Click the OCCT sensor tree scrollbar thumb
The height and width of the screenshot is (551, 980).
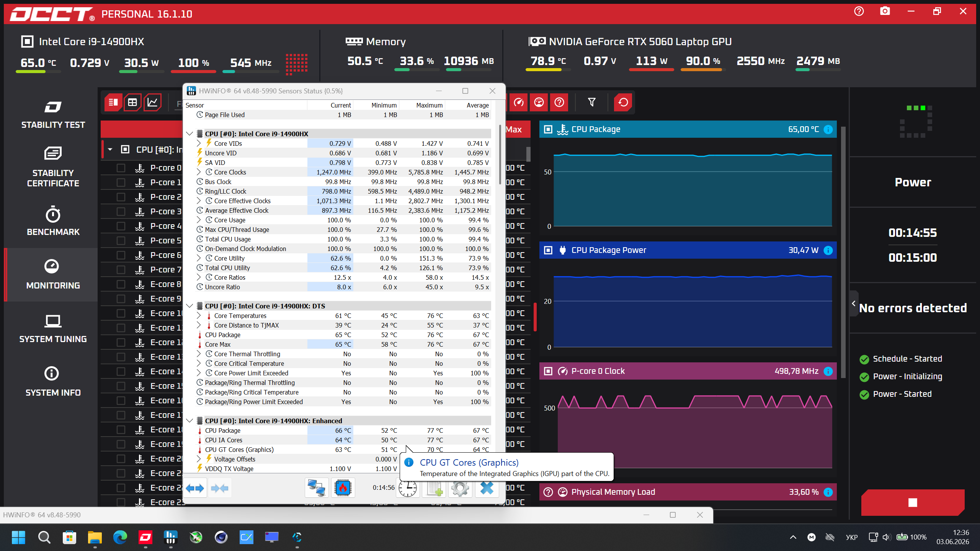pos(528,154)
